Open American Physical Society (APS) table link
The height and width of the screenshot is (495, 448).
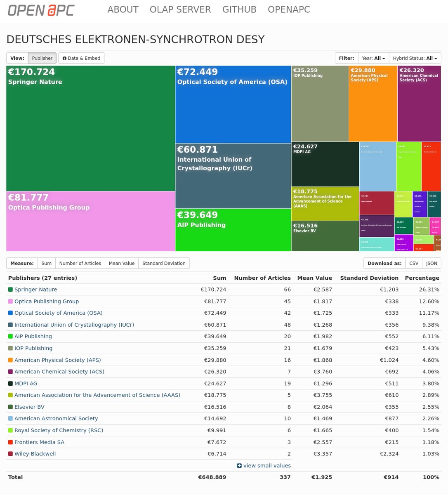(x=58, y=360)
